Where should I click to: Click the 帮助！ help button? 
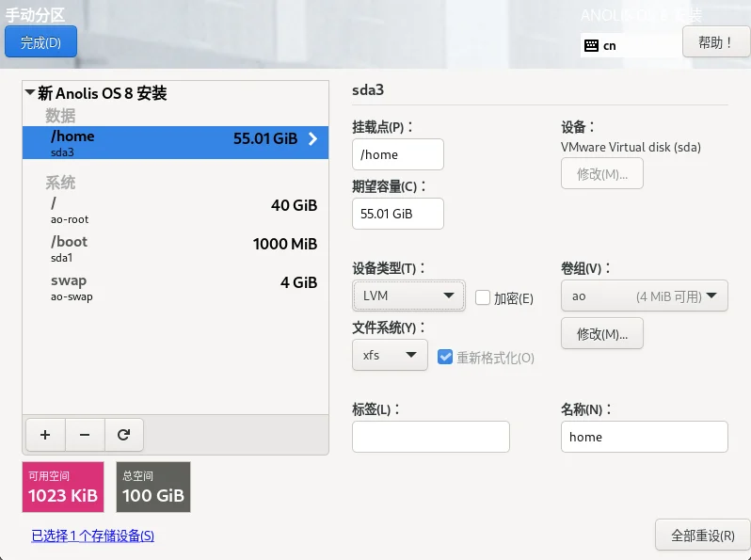click(716, 42)
